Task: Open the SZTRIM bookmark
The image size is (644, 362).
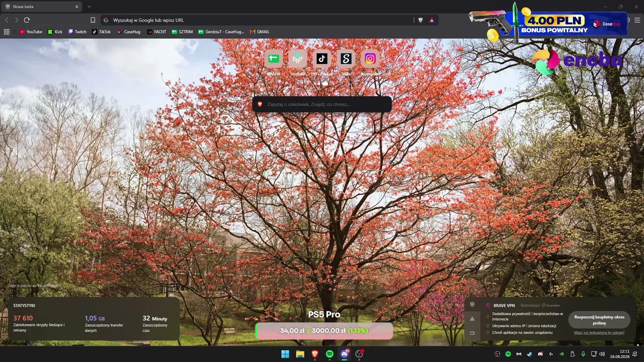Action: coord(182,32)
